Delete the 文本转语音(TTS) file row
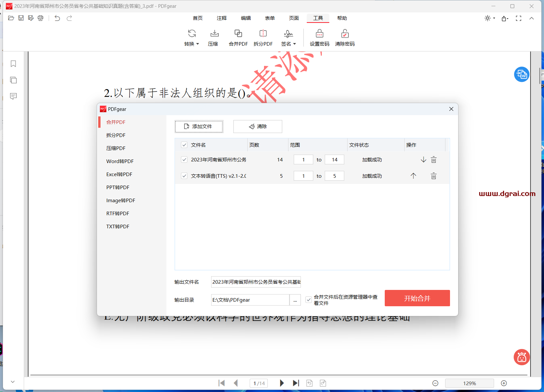This screenshot has width=544, height=392. click(x=434, y=176)
